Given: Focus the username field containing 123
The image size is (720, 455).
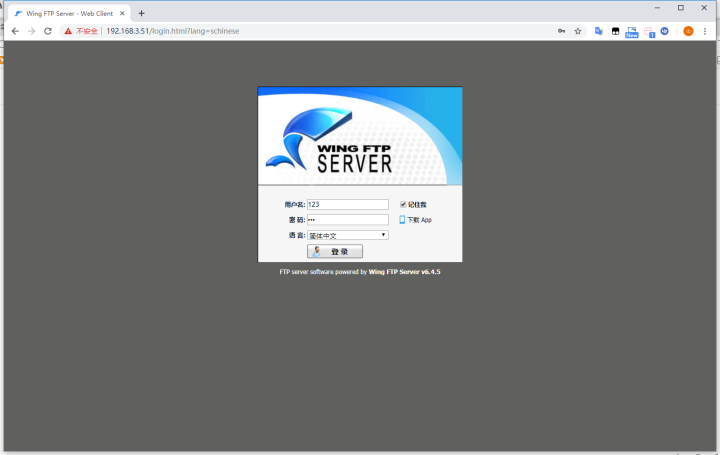Looking at the screenshot, I should tap(348, 204).
